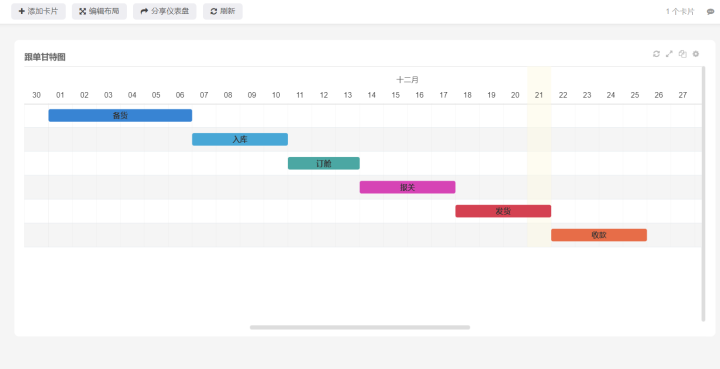Expand the Gantt card to fullscreen
720x369 pixels.
tap(669, 54)
